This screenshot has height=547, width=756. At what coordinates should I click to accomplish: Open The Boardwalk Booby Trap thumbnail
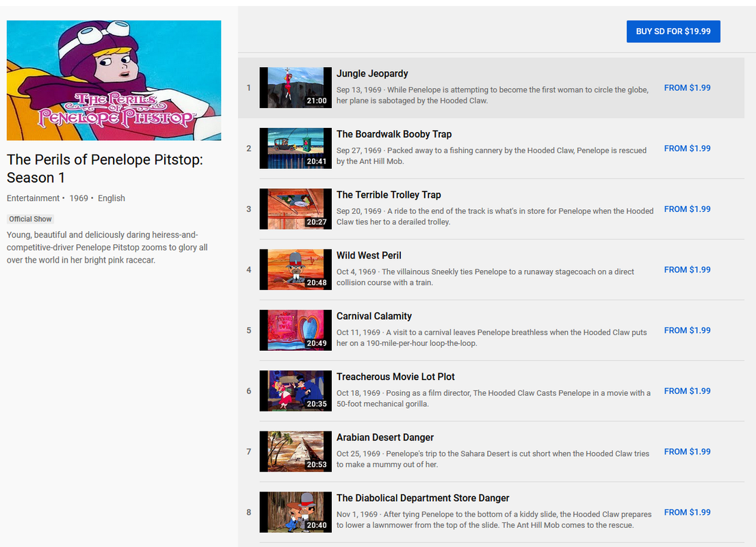coord(296,148)
